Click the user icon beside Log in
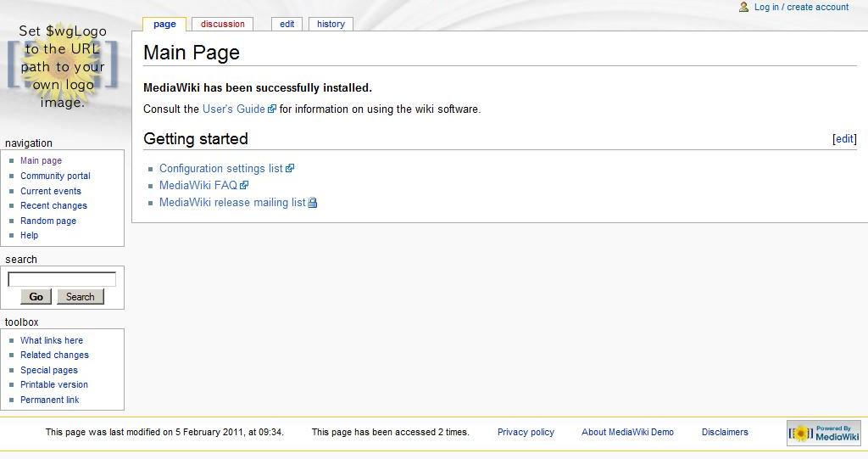868x459 pixels. coord(743,7)
